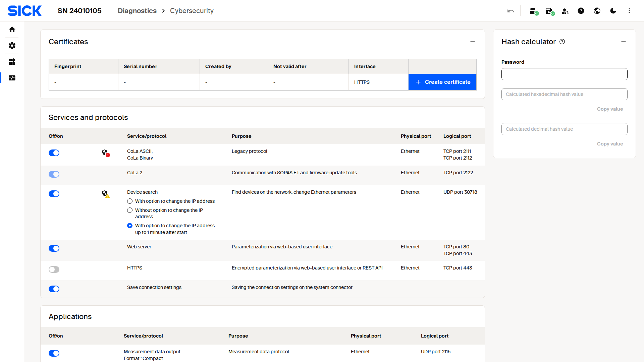Click the save status icon with checkmark
This screenshot has height=362, width=644.
tap(550, 11)
